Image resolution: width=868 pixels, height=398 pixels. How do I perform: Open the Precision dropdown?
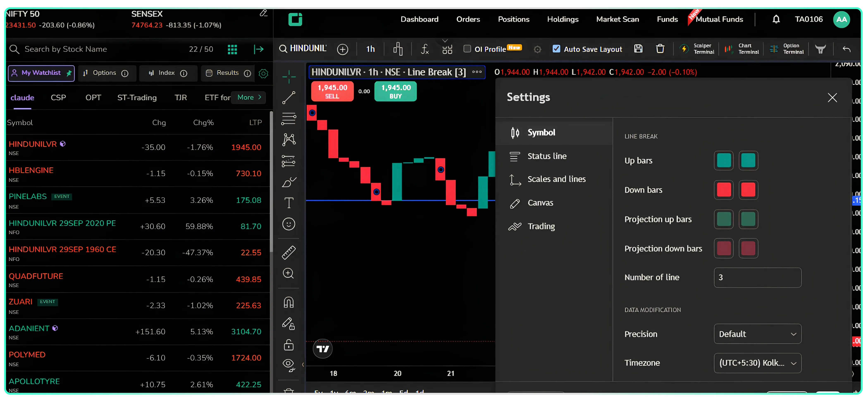[x=757, y=334]
